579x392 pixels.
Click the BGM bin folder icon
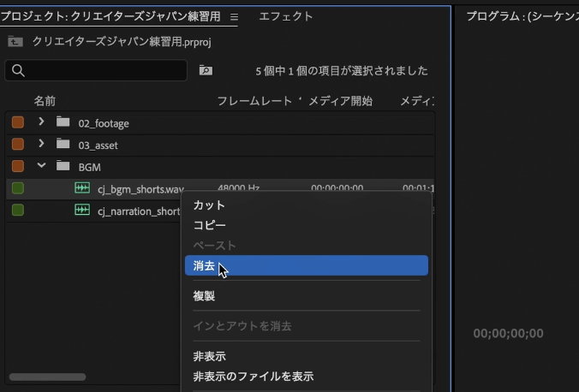[x=63, y=166]
